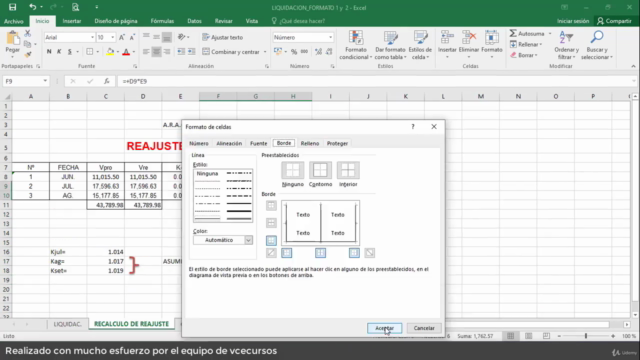Click the increase decimals icon
640x360 pixels.
pos(318,51)
